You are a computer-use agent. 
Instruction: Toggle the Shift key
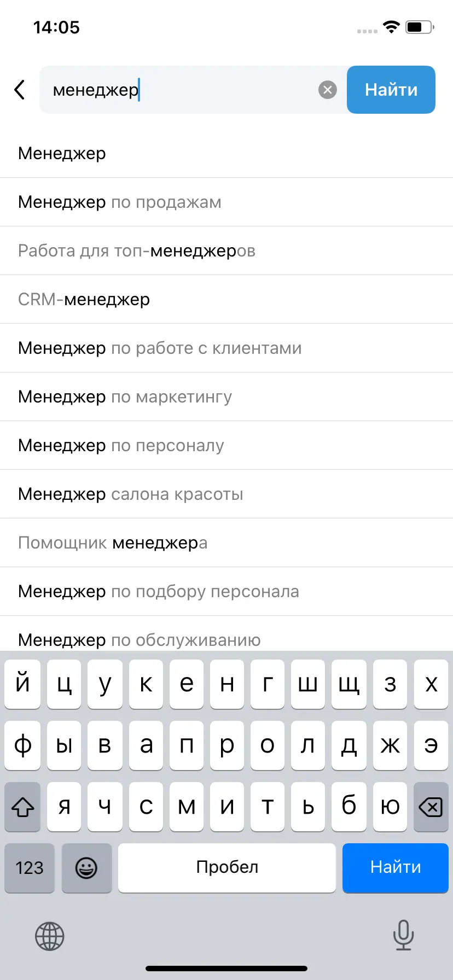click(22, 806)
